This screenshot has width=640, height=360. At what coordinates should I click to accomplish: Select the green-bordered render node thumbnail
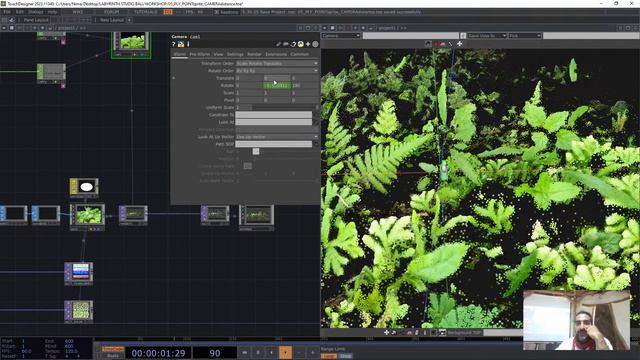(131, 43)
